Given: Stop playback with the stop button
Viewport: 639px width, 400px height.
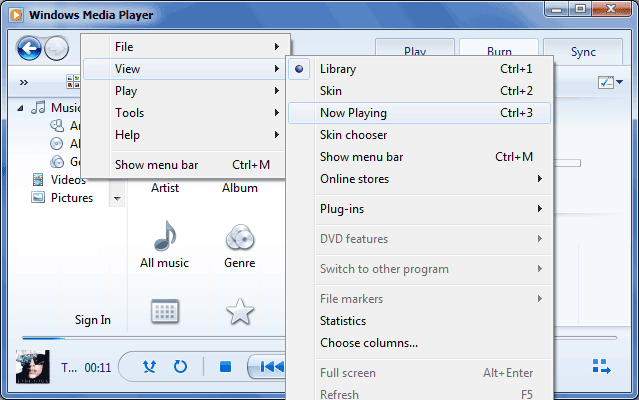Looking at the screenshot, I should tap(225, 367).
